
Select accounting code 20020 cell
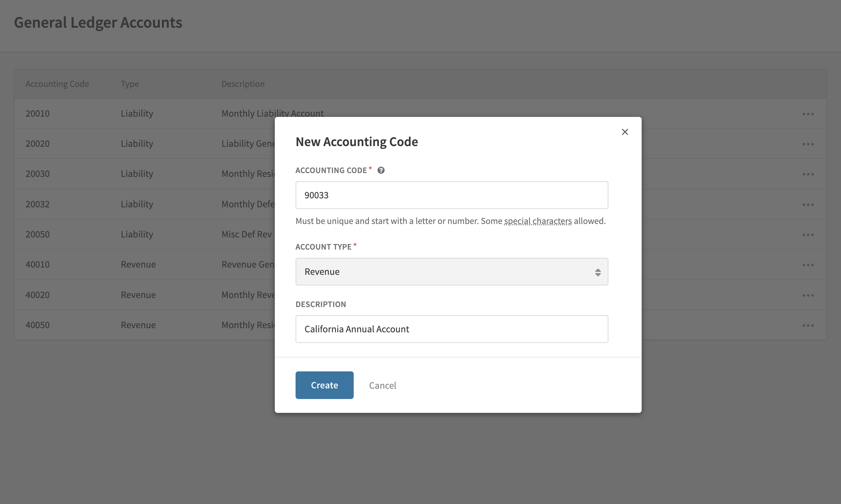[x=37, y=144]
